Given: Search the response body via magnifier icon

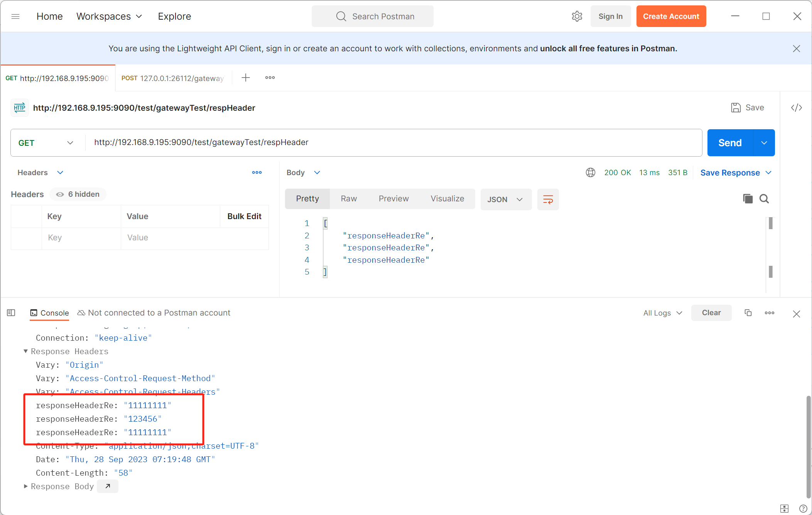Looking at the screenshot, I should click(x=764, y=199).
